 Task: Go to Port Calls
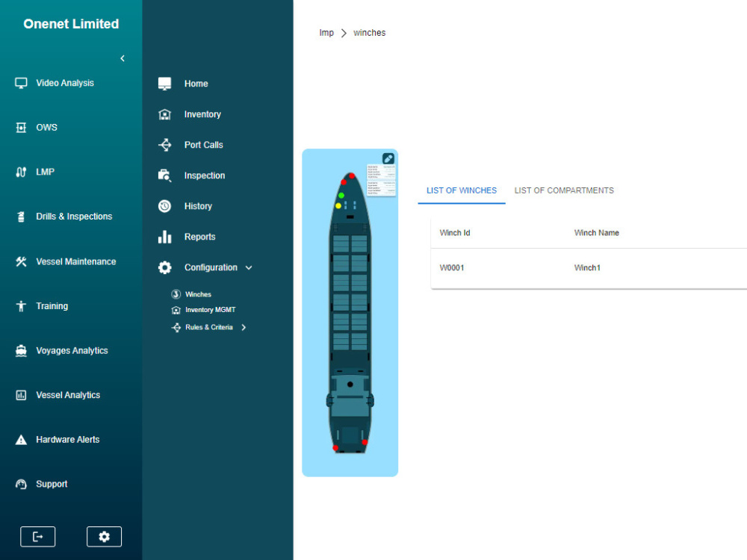click(203, 145)
